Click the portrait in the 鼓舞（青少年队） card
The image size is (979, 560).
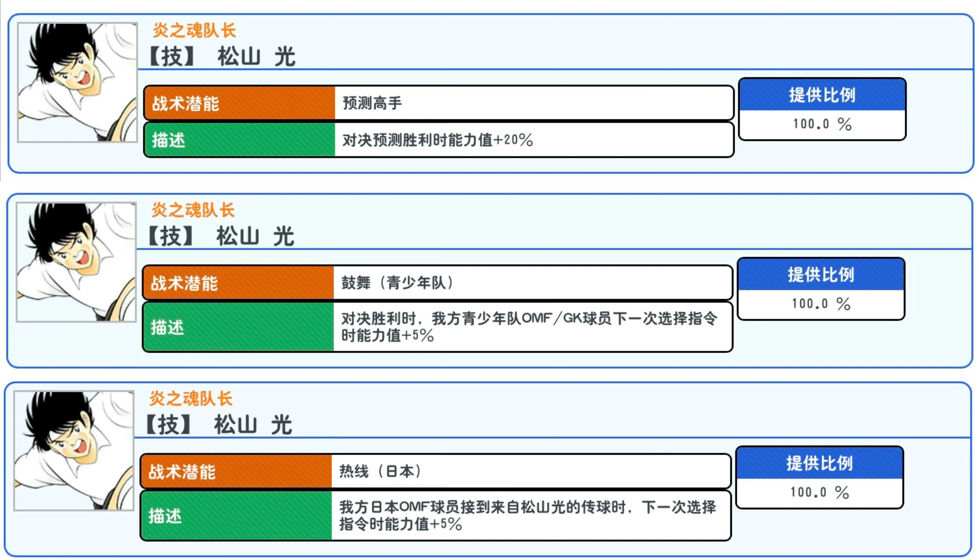tap(76, 262)
